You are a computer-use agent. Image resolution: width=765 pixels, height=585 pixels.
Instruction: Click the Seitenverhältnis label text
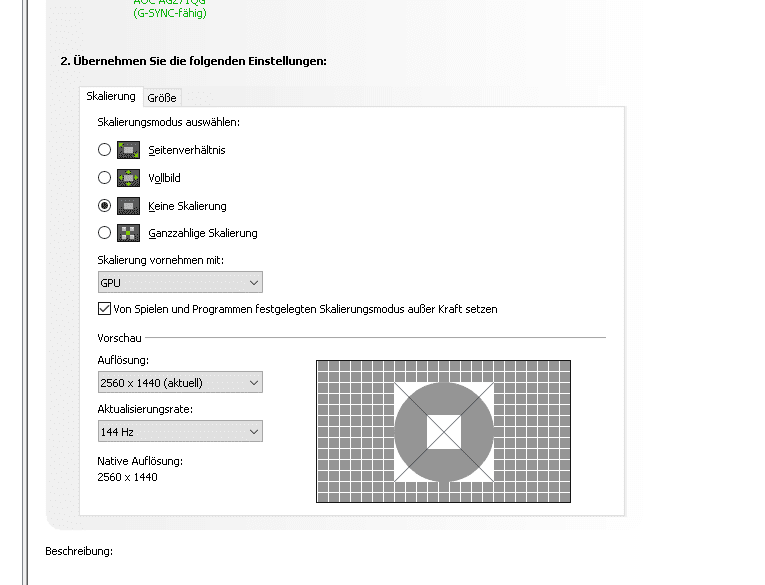click(187, 150)
